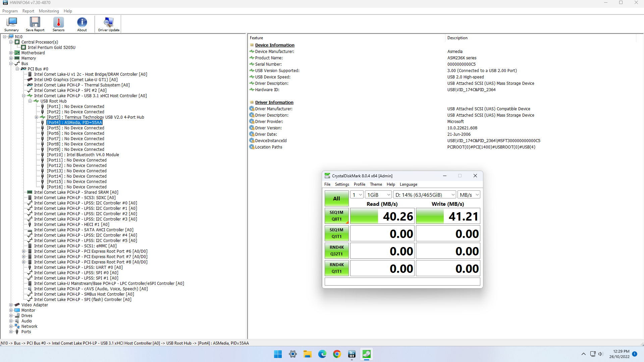Open Settings gear in taskbar
The height and width of the screenshot is (362, 644).
tap(293, 354)
